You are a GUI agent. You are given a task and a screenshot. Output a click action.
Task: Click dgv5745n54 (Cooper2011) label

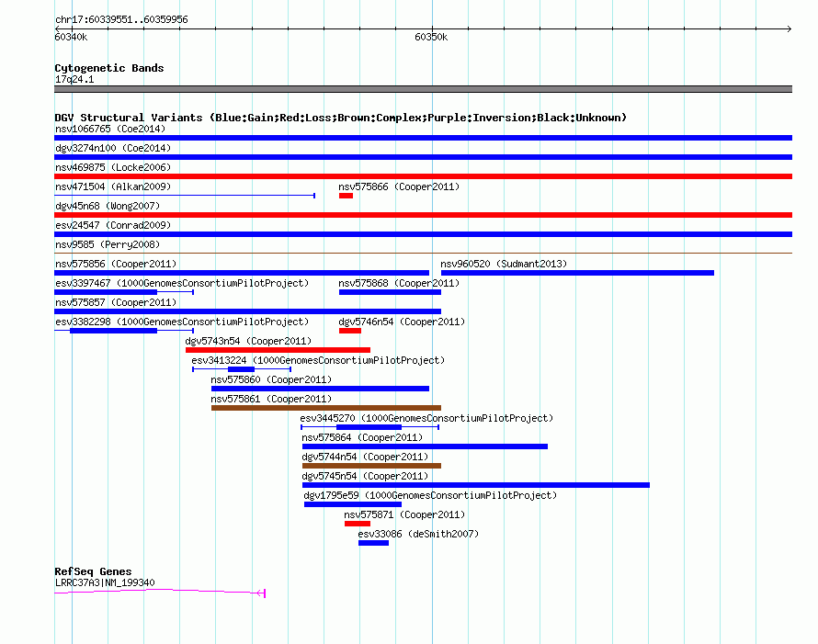point(365,476)
